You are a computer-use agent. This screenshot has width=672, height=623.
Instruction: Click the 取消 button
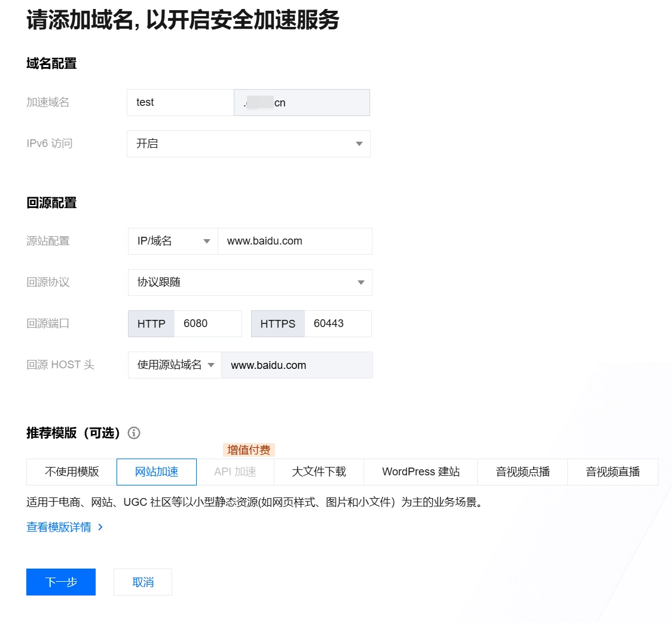pos(143,582)
